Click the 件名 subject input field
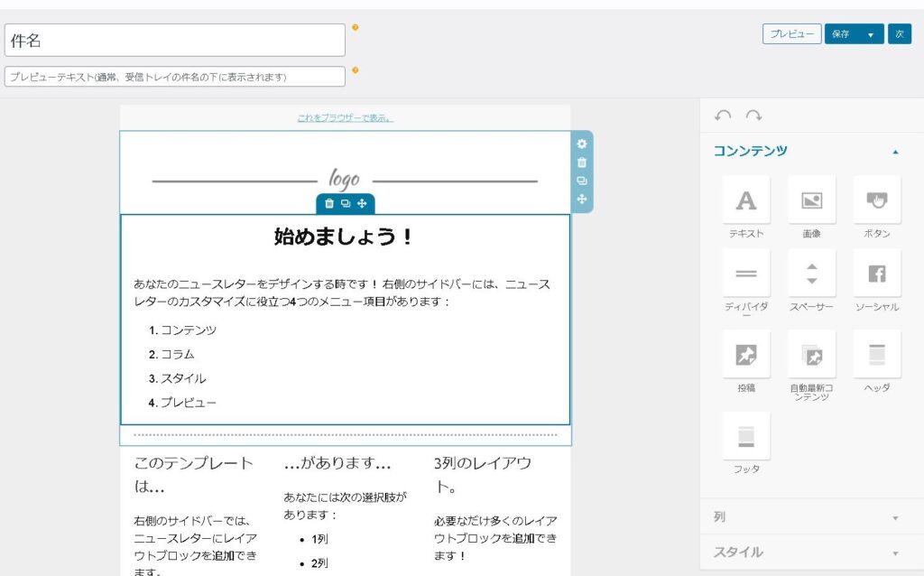This screenshot has width=924, height=576. pyautogui.click(x=175, y=41)
